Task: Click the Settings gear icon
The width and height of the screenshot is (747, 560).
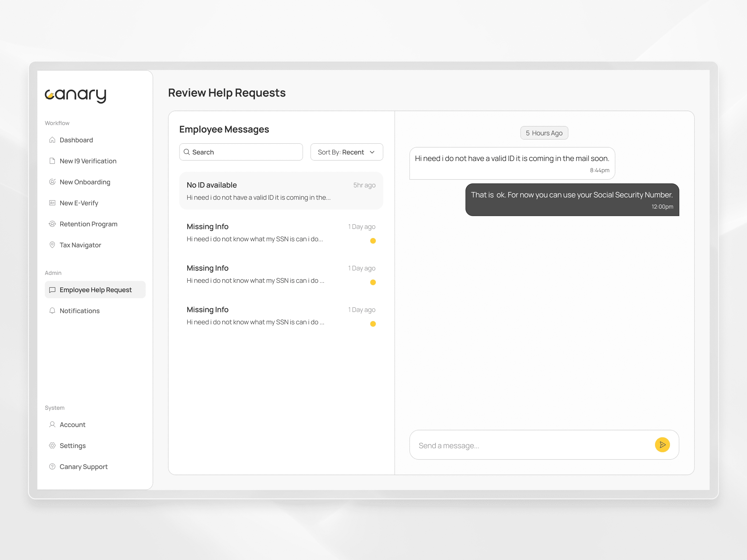Action: click(x=52, y=446)
